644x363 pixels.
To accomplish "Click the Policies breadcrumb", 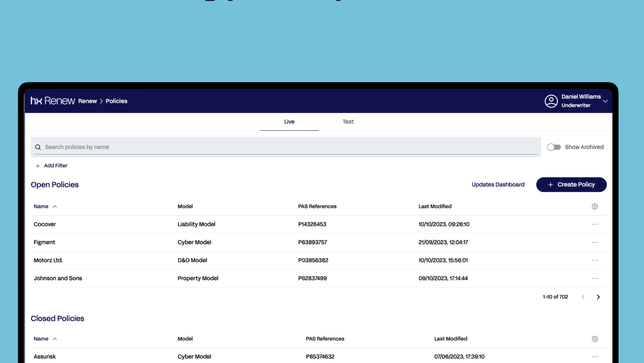I will (x=116, y=101).
